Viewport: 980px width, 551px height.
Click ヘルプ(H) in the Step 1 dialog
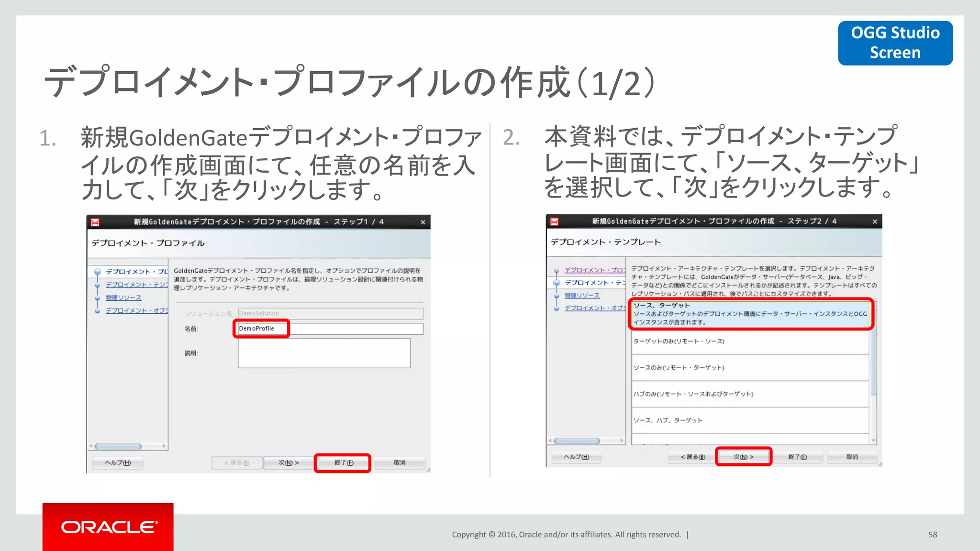coord(118,463)
